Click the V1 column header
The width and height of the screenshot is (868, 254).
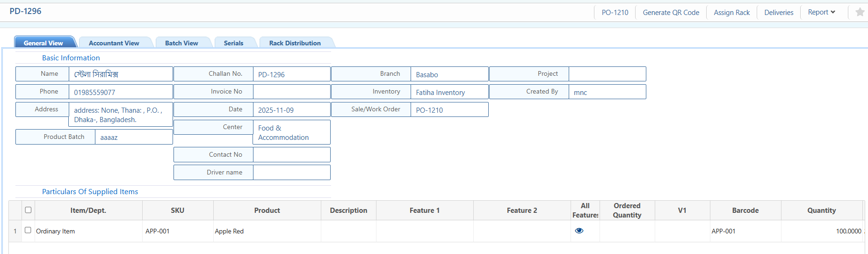click(682, 210)
